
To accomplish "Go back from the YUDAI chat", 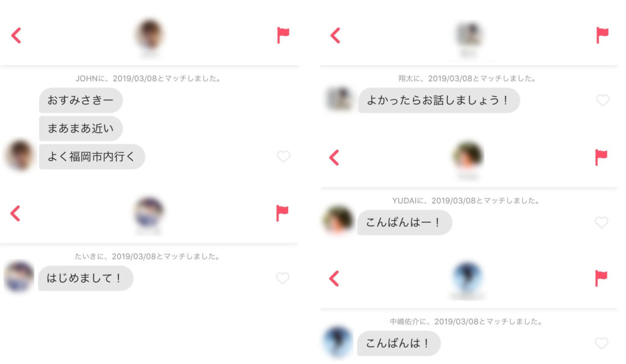I will tap(334, 158).
